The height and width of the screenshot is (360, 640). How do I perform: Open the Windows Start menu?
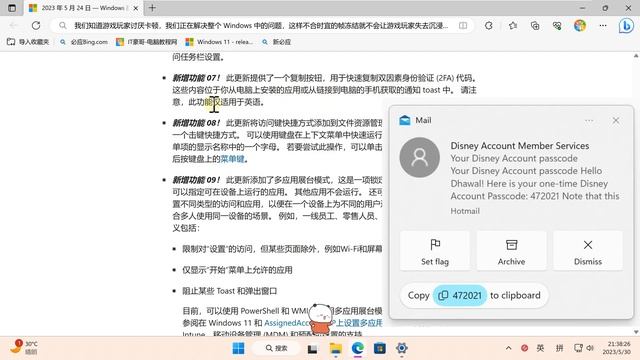[x=238, y=348]
